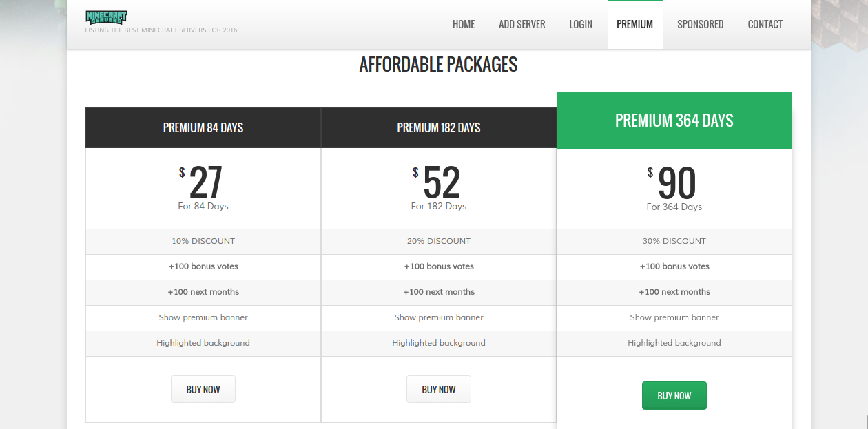Select the Premium nav tab

pyautogui.click(x=634, y=24)
